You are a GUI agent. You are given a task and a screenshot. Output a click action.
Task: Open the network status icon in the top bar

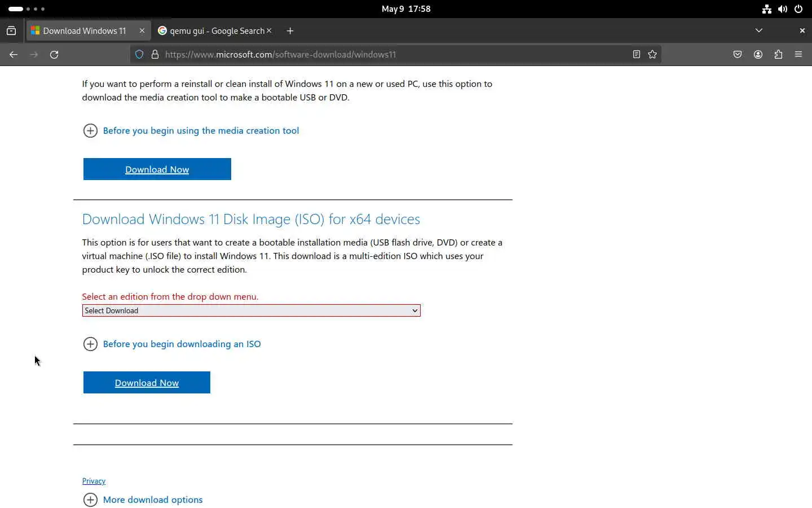point(767,9)
